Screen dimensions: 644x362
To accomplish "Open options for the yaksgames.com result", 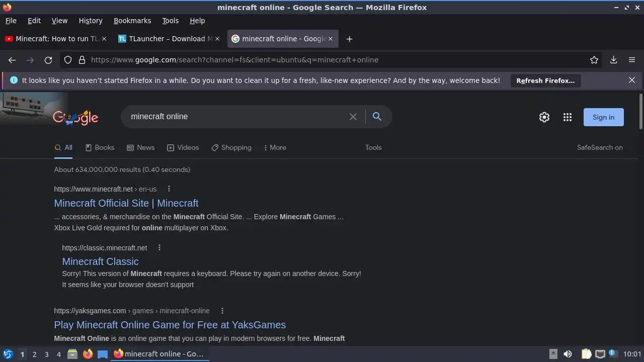I will pyautogui.click(x=222, y=311).
